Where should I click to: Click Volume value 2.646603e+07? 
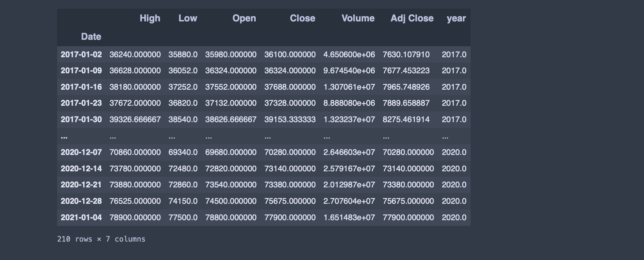(349, 152)
